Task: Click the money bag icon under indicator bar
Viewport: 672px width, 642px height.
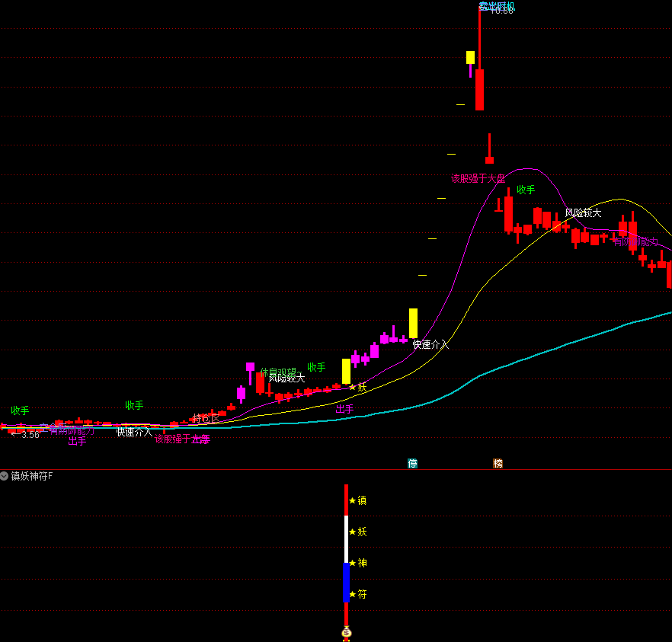Action: pos(346,632)
